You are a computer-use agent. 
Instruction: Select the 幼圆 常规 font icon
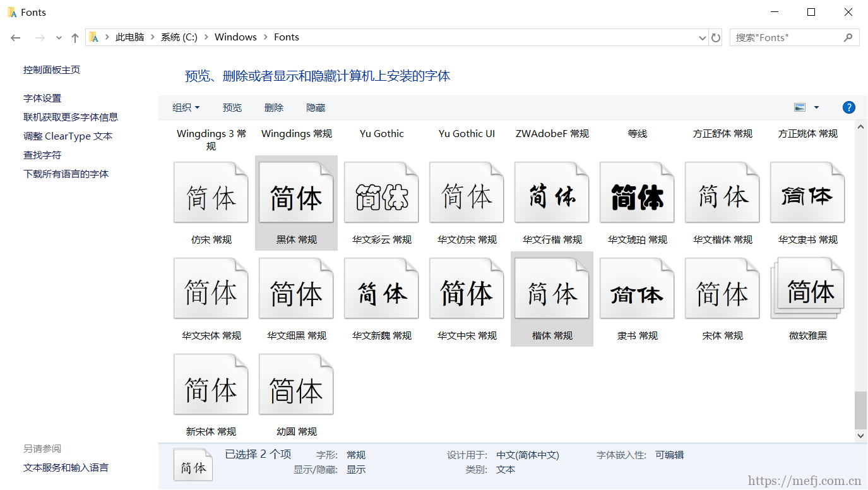click(296, 385)
